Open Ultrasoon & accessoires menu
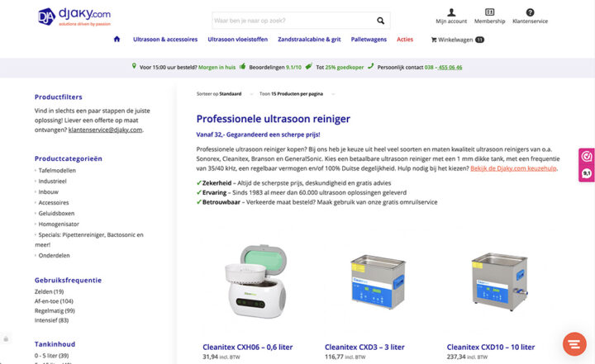Image resolution: width=595 pixels, height=364 pixels. click(x=165, y=40)
